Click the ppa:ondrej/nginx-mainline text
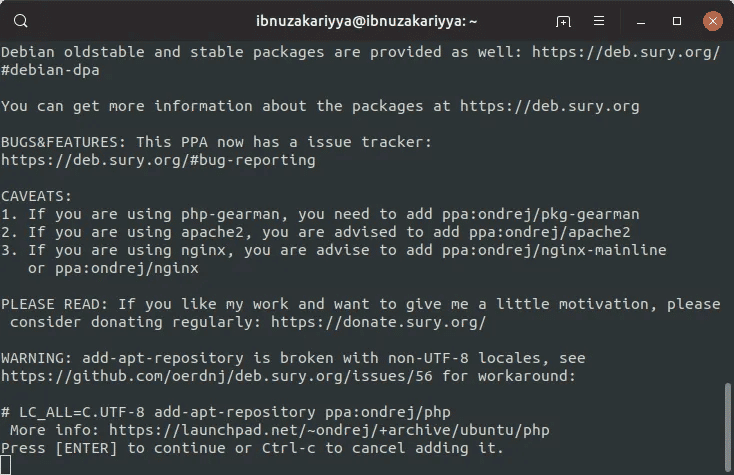This screenshot has width=734, height=475. (554, 250)
